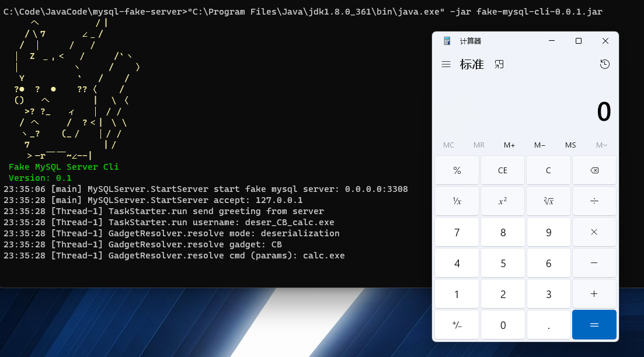
Task: Click the number 5 key
Action: point(503,263)
